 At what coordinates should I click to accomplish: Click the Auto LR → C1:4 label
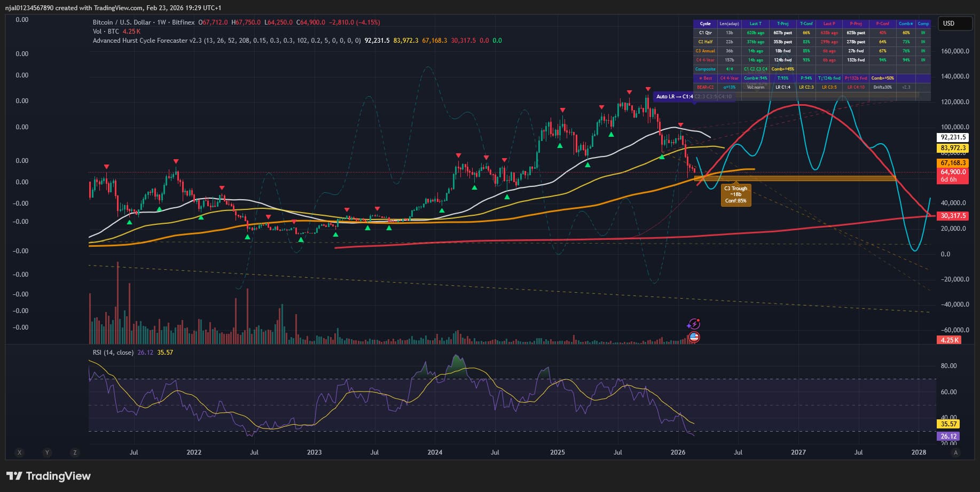coord(674,97)
